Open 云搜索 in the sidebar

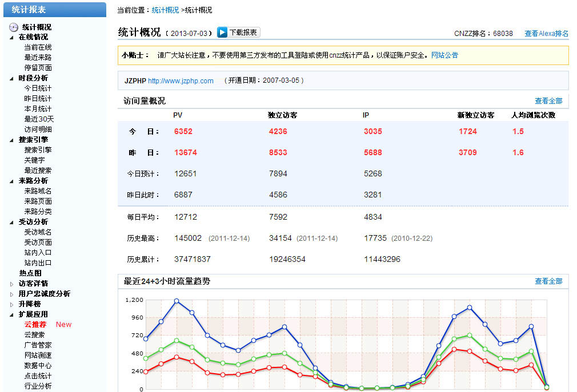click(x=35, y=335)
